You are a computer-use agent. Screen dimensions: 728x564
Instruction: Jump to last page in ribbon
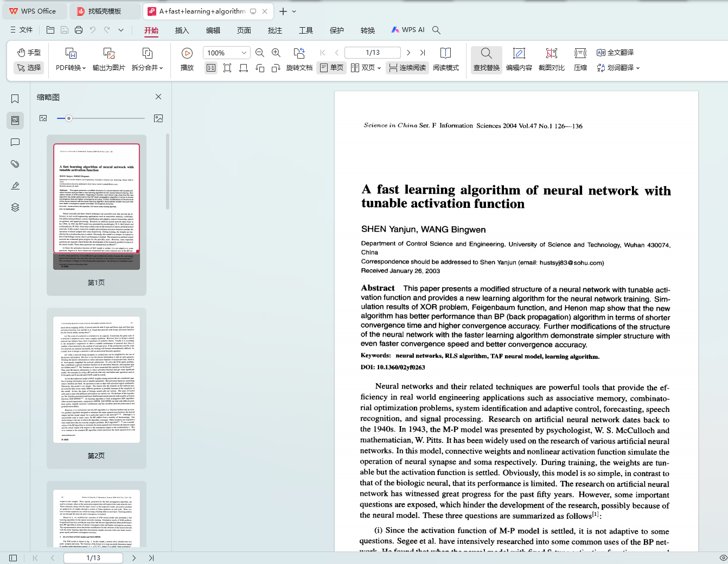tap(423, 53)
